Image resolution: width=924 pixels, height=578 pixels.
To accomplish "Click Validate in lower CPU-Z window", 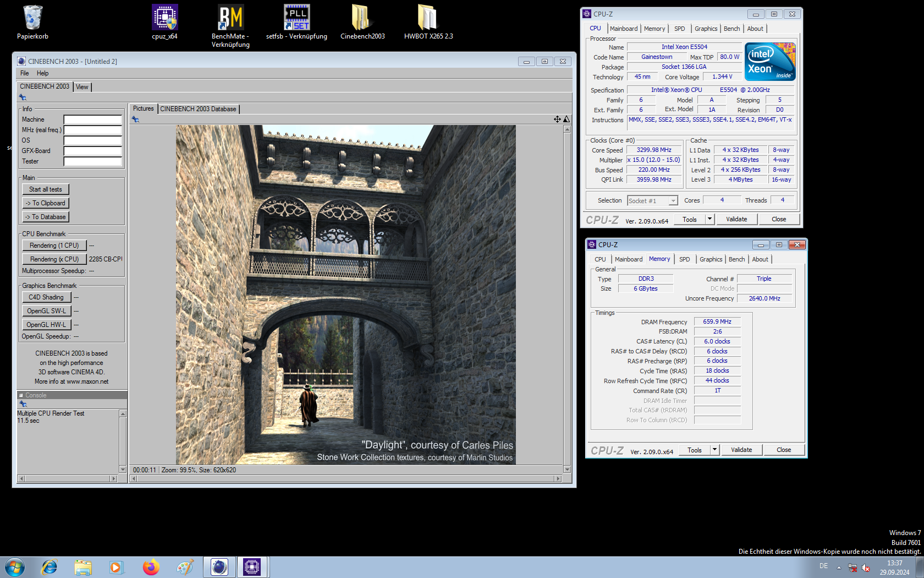I will click(741, 450).
